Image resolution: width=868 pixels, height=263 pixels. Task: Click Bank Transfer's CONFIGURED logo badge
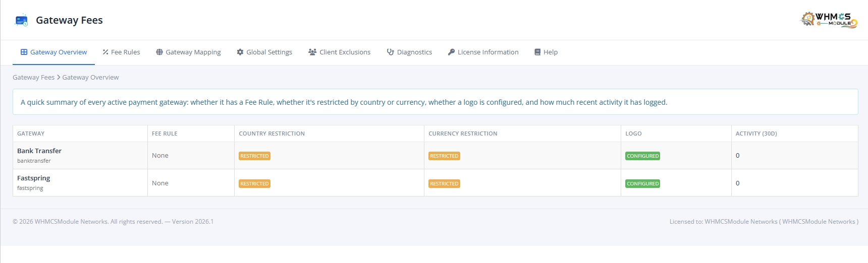pos(642,156)
